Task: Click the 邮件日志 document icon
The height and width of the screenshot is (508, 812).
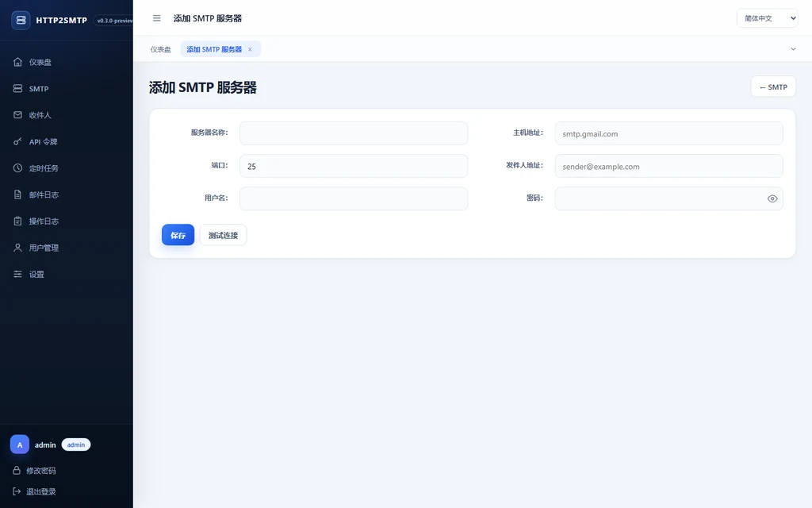Action: (17, 194)
